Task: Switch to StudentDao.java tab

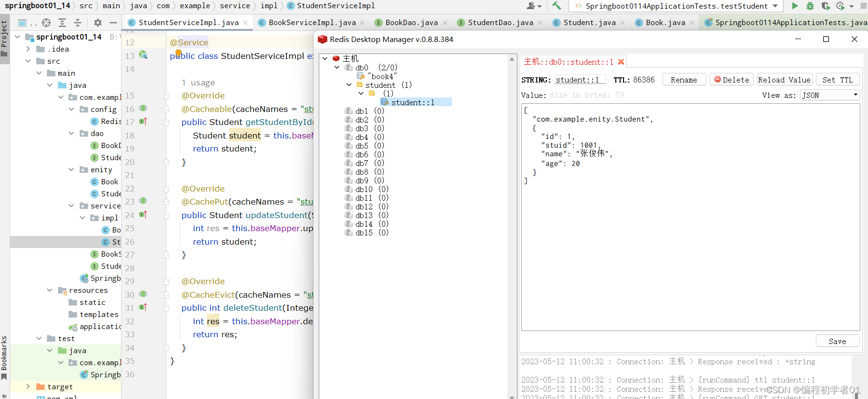Action: click(x=501, y=23)
